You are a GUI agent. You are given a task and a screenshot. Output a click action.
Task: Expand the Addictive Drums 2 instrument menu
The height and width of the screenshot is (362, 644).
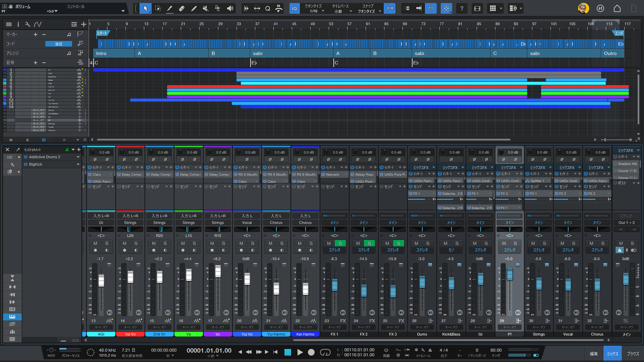78,157
